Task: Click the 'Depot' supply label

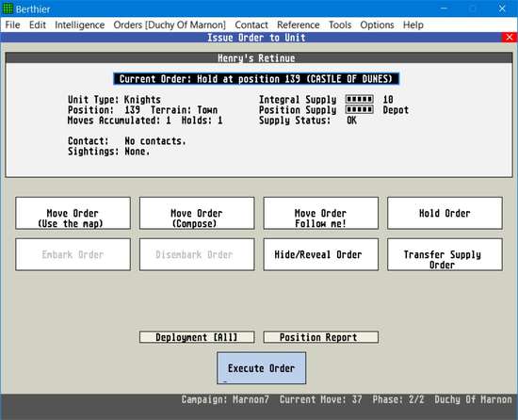Action: click(x=396, y=110)
